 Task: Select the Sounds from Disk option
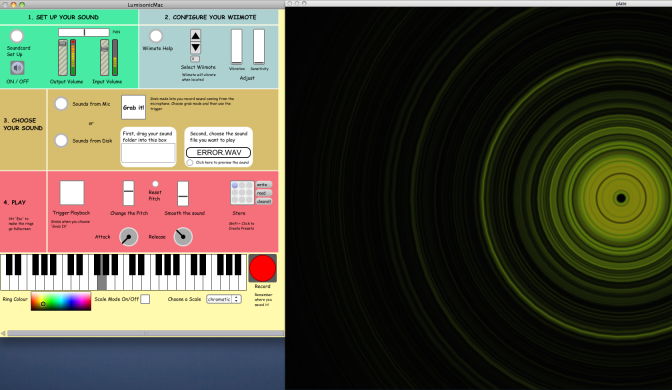pos(61,141)
